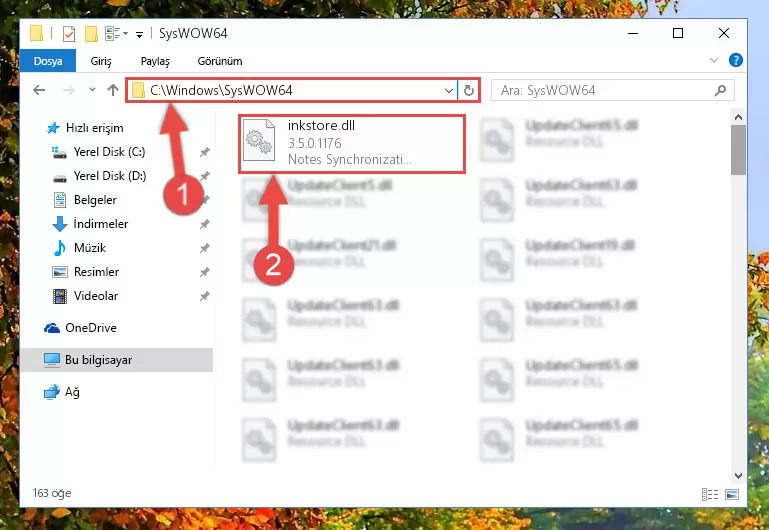Minimize the SysWOW64 window
The height and width of the screenshot is (530, 769).
point(633,33)
